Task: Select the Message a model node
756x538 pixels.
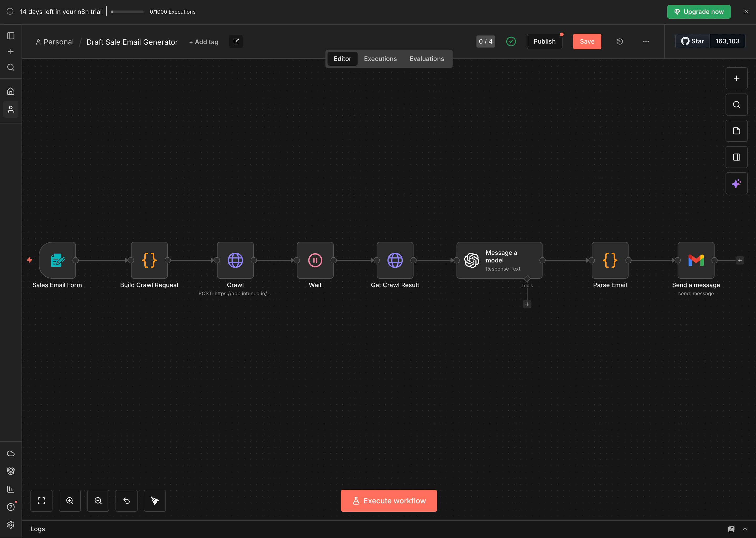Action: click(499, 260)
